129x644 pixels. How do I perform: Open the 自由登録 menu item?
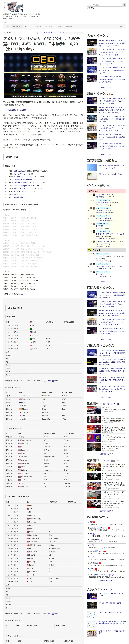point(69,27)
